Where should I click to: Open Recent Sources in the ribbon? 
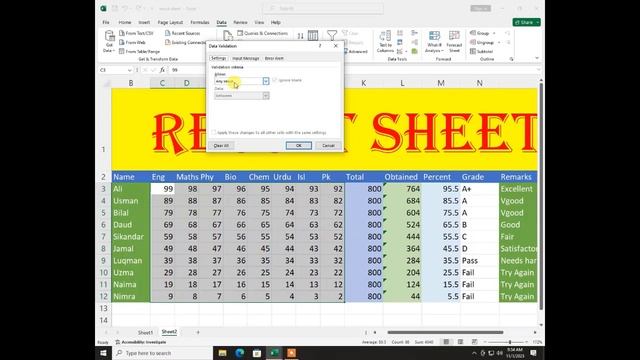pyautogui.click(x=182, y=33)
